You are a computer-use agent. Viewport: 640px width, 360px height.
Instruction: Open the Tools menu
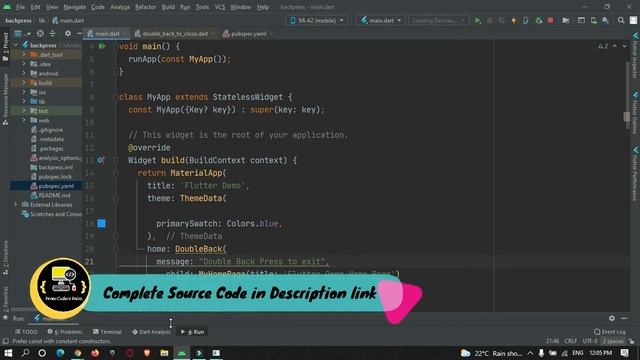pyautogui.click(x=202, y=7)
